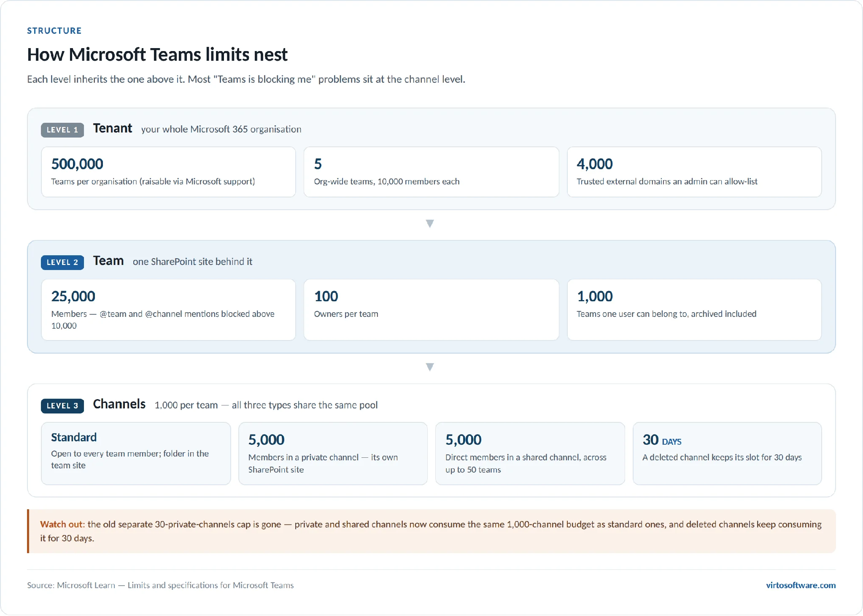Open the virtosoftware.com link
The height and width of the screenshot is (616, 863).
coord(801,585)
